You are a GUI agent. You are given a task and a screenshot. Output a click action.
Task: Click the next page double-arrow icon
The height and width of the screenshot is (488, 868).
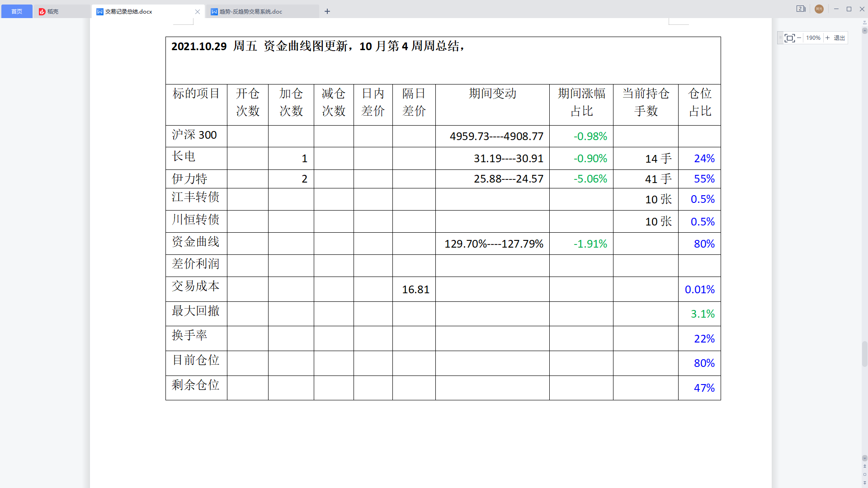point(865,483)
